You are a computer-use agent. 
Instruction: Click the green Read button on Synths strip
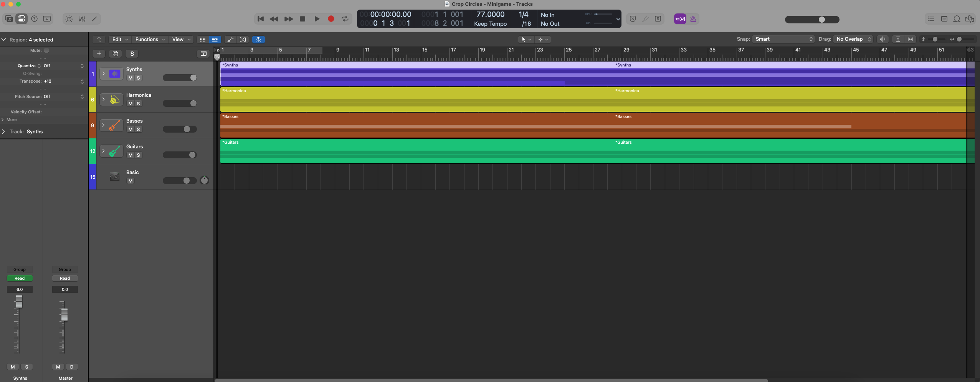point(20,278)
